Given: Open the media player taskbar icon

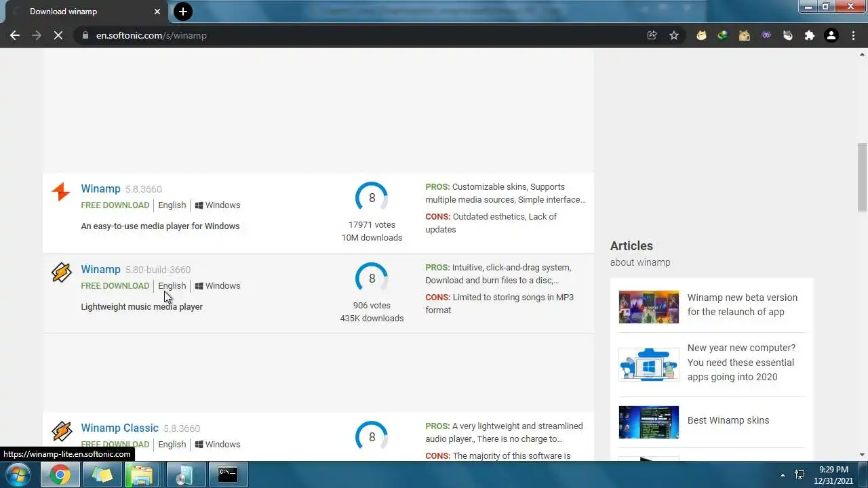Looking at the screenshot, I should coord(184,475).
